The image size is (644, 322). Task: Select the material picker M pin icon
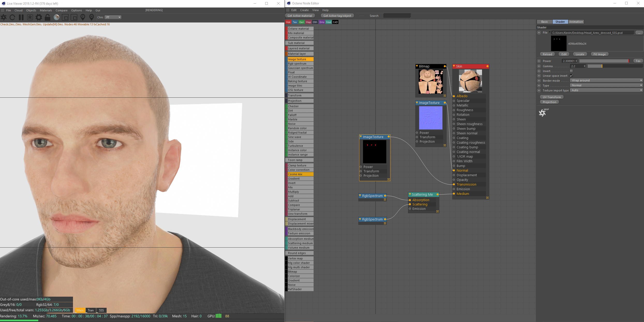click(91, 17)
